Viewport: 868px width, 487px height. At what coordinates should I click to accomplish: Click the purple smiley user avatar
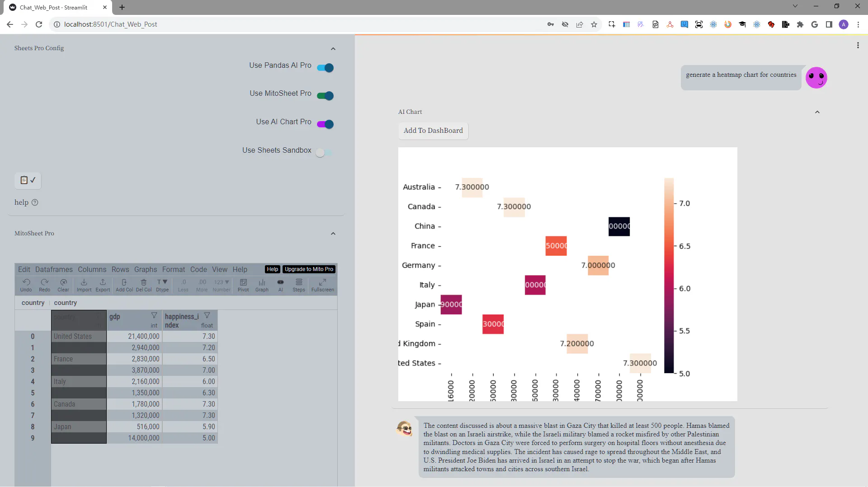pyautogui.click(x=816, y=78)
